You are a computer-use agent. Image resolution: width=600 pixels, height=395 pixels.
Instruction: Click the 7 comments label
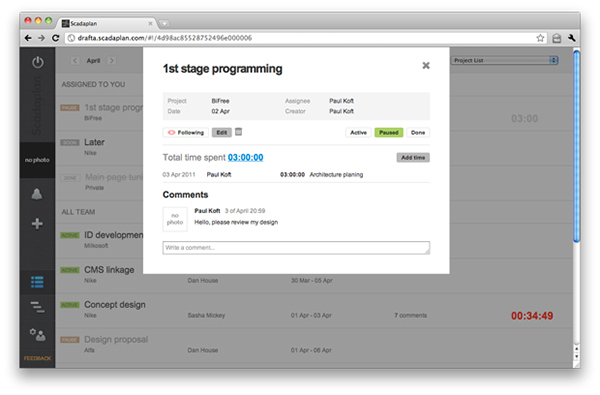coord(411,315)
